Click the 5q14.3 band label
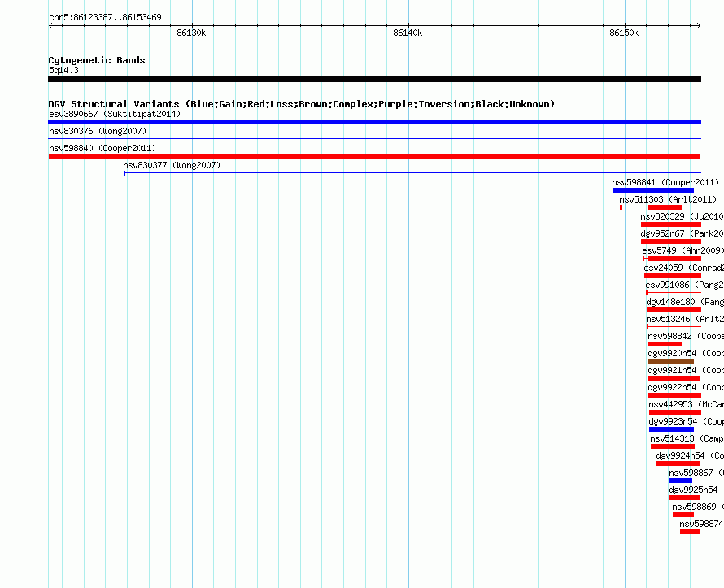Screen dimensions: 724x588 [x=63, y=70]
